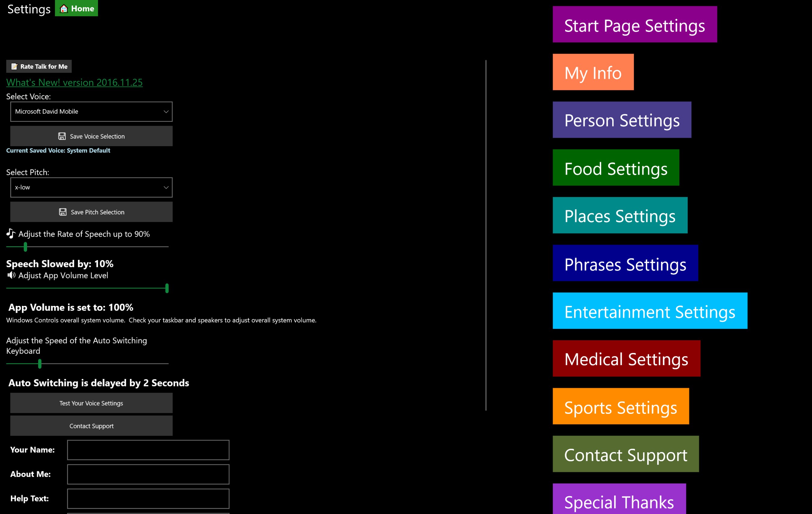Viewport: 812px width, 514px height.
Task: Click the Home house icon
Action: [64, 8]
